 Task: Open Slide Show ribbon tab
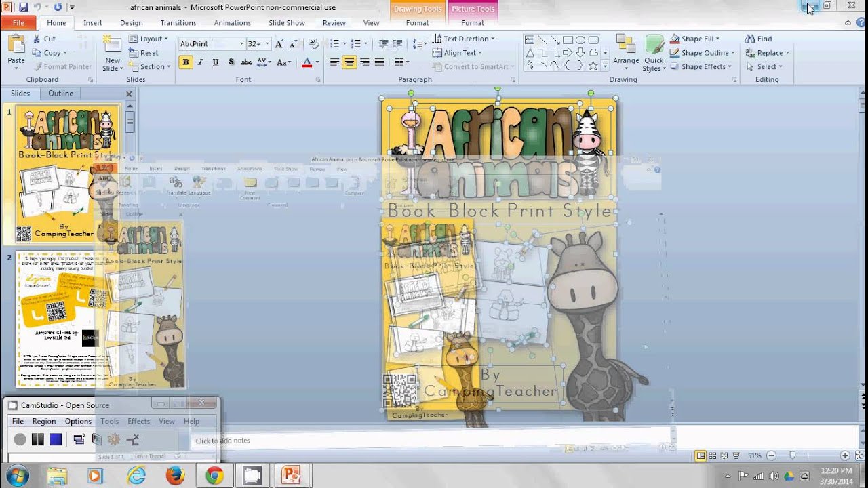287,23
